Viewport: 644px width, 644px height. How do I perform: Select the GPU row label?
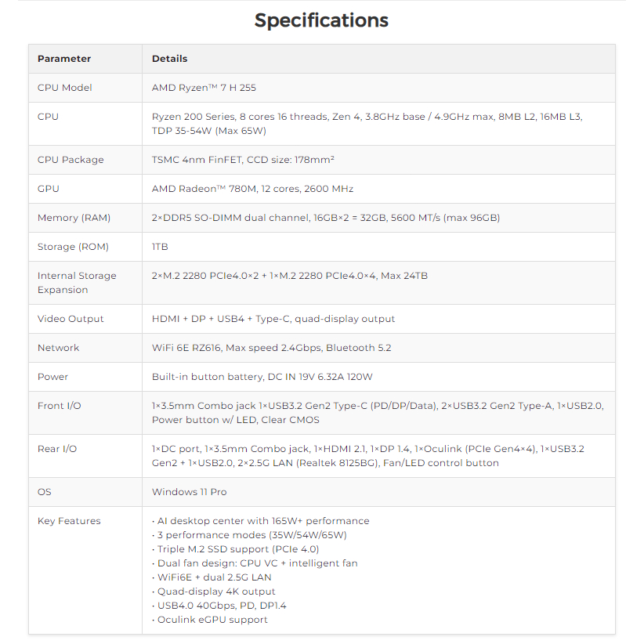coord(48,189)
